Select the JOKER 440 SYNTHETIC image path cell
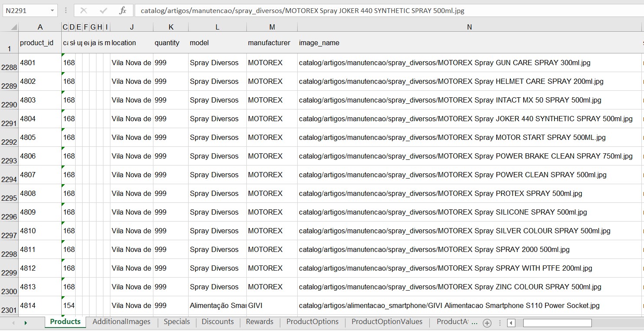 point(469,119)
